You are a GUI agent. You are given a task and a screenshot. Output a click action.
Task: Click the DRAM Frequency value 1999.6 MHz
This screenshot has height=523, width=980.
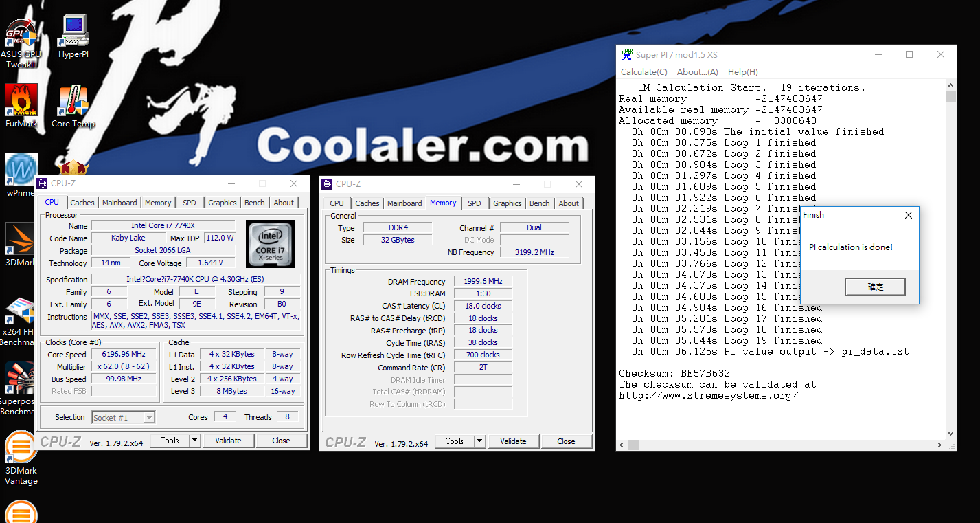tap(483, 282)
